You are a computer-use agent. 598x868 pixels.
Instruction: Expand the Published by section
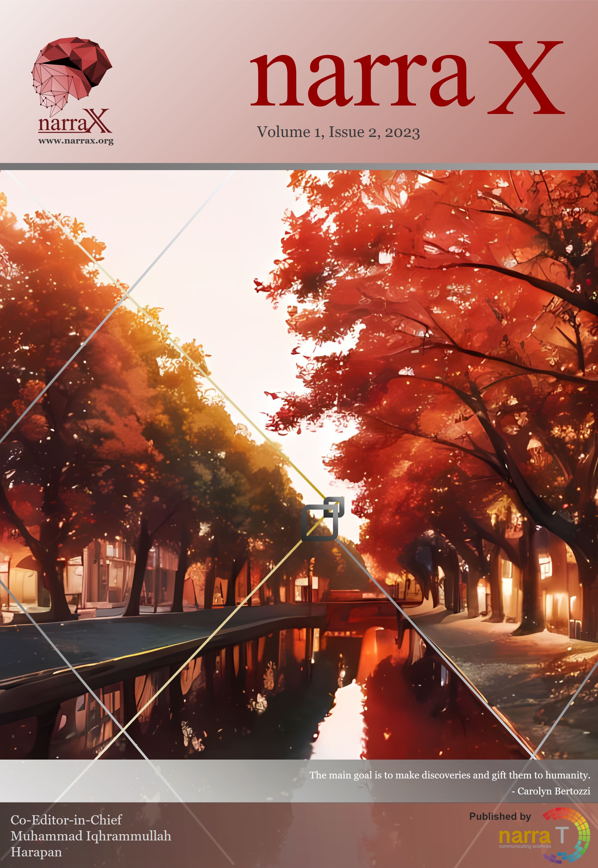click(x=500, y=816)
